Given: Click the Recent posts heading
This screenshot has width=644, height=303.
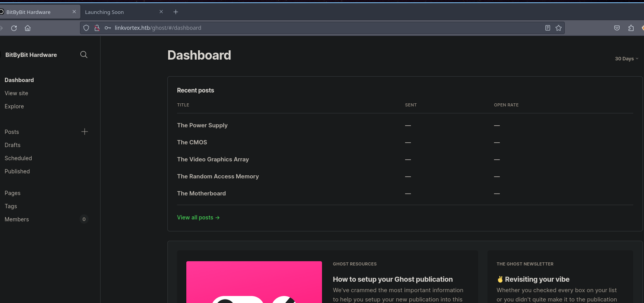Looking at the screenshot, I should pos(196,90).
